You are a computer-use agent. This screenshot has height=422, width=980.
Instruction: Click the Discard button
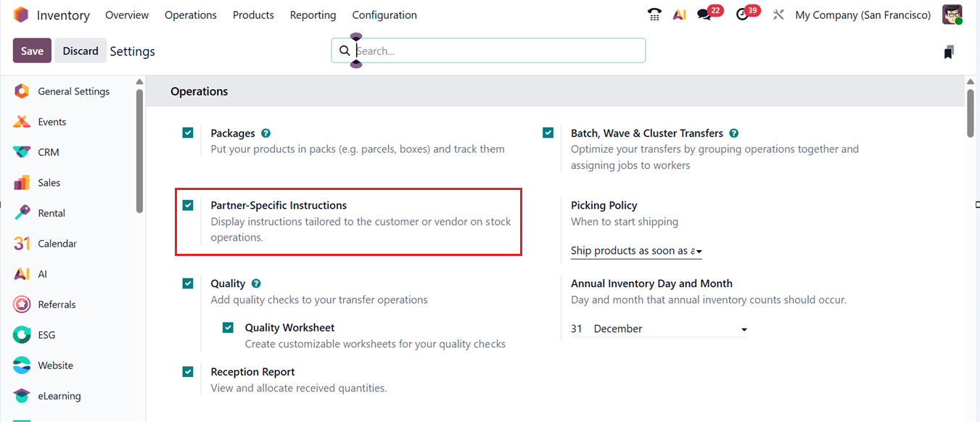(81, 51)
